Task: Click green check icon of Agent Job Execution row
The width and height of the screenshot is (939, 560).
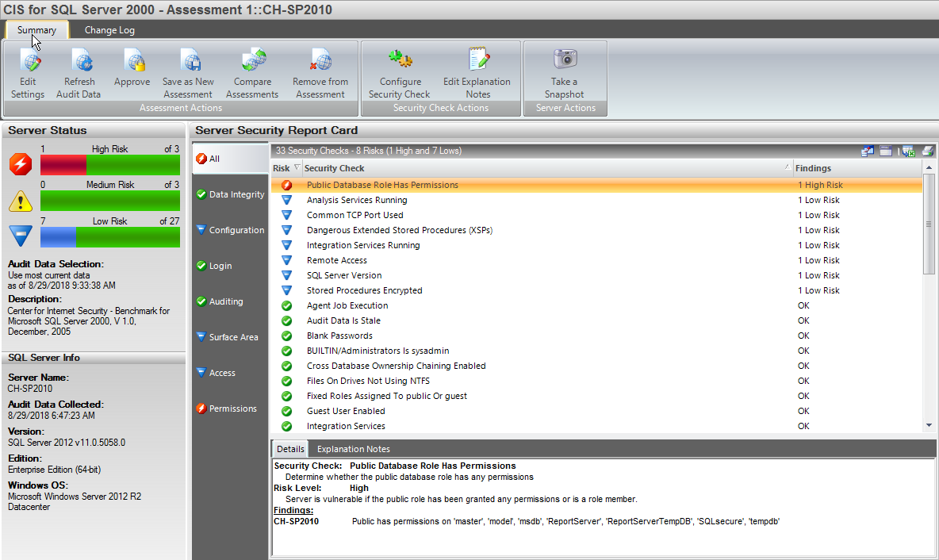Action: (x=287, y=305)
